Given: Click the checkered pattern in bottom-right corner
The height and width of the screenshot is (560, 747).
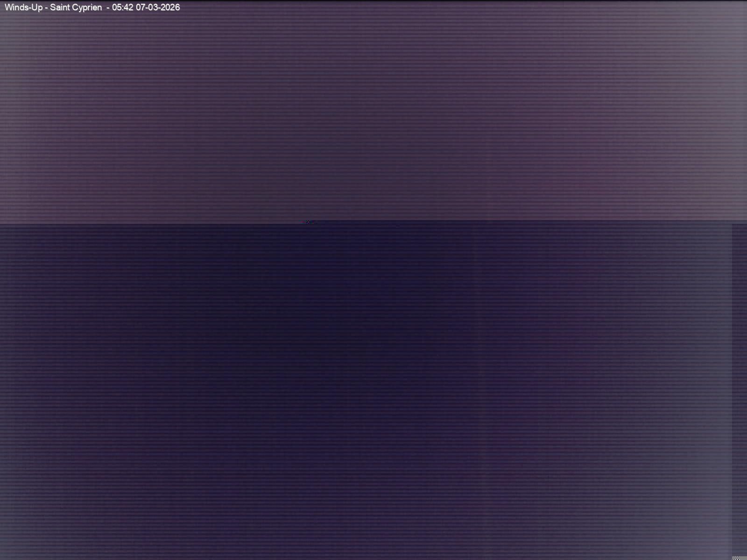Looking at the screenshot, I should pos(736,558).
